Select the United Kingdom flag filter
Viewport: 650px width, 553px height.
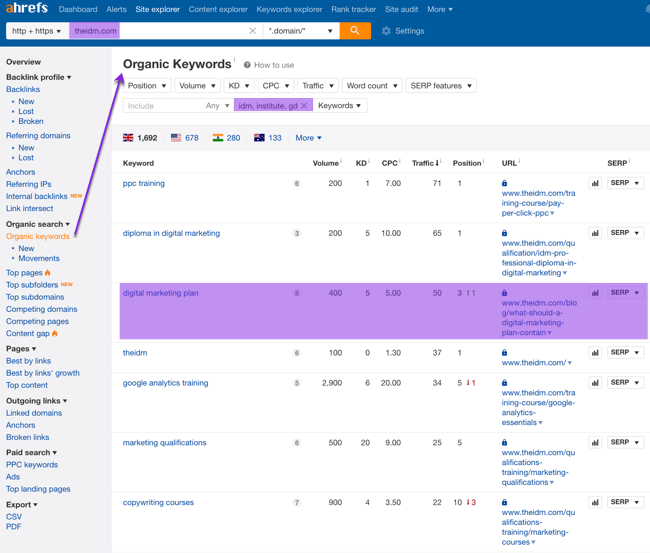128,138
